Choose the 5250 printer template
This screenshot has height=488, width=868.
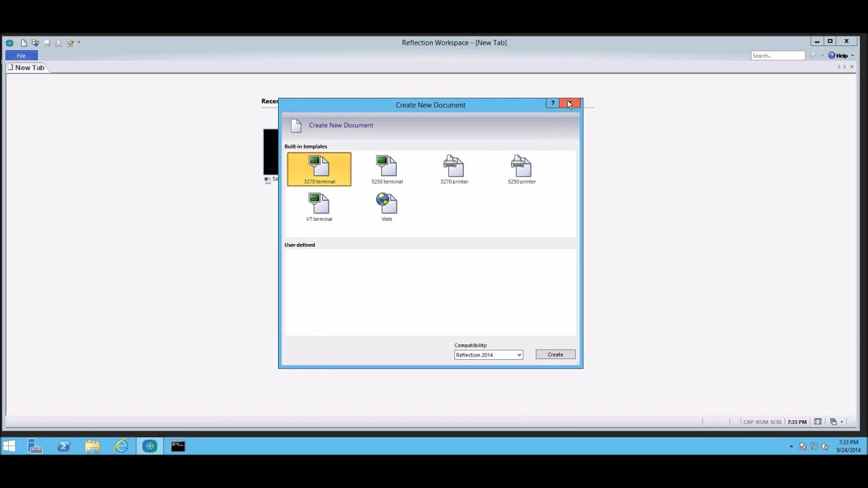521,169
